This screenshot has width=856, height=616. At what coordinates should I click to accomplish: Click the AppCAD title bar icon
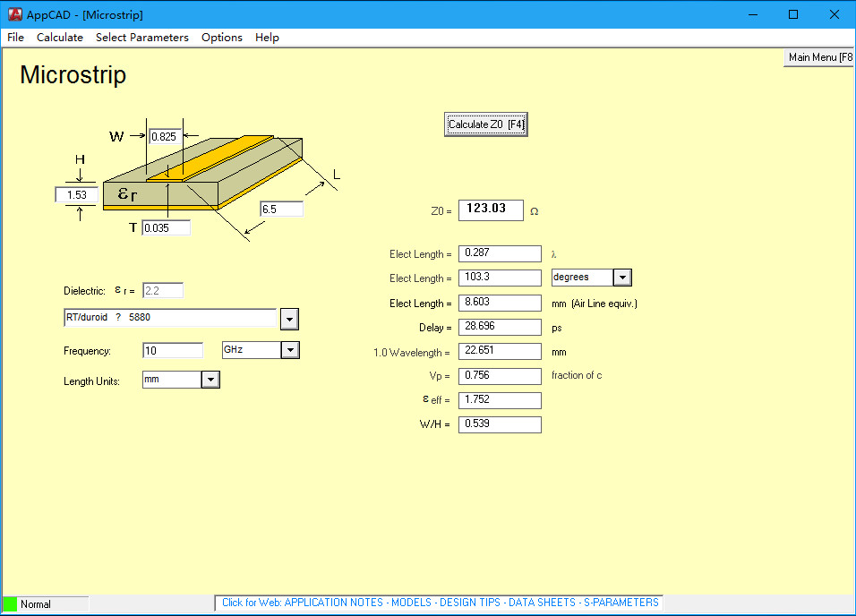click(x=14, y=14)
